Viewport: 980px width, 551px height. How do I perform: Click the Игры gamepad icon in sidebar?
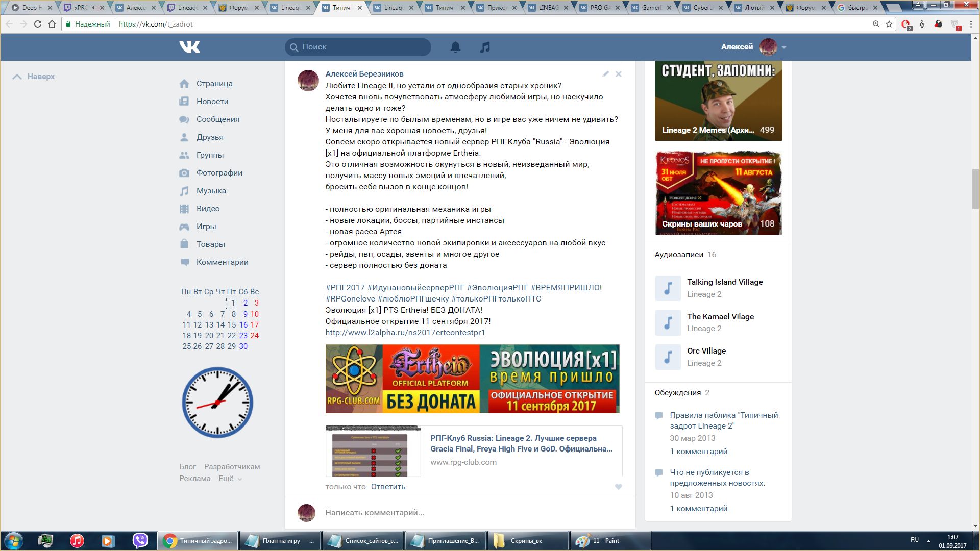click(184, 227)
